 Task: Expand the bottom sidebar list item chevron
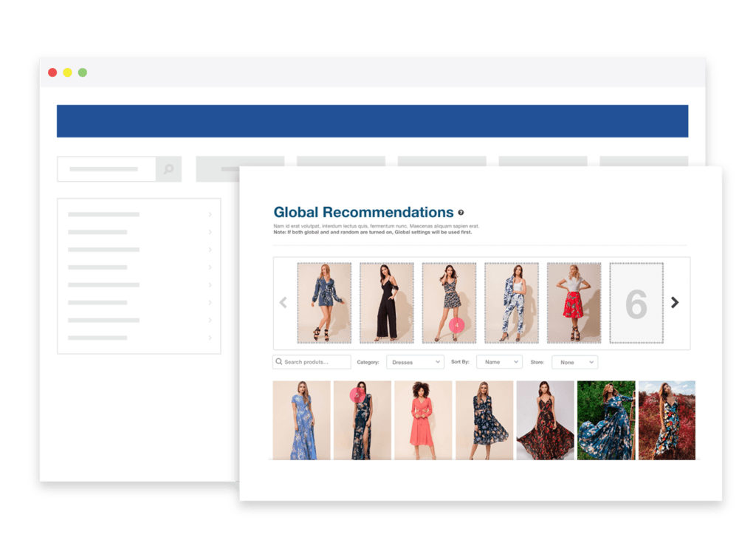(211, 336)
